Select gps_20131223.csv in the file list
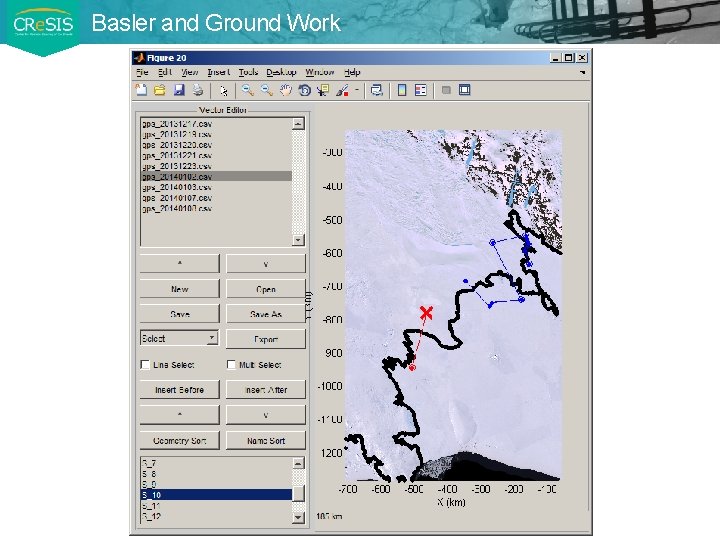Image resolution: width=720 pixels, height=540 pixels. coord(216,166)
